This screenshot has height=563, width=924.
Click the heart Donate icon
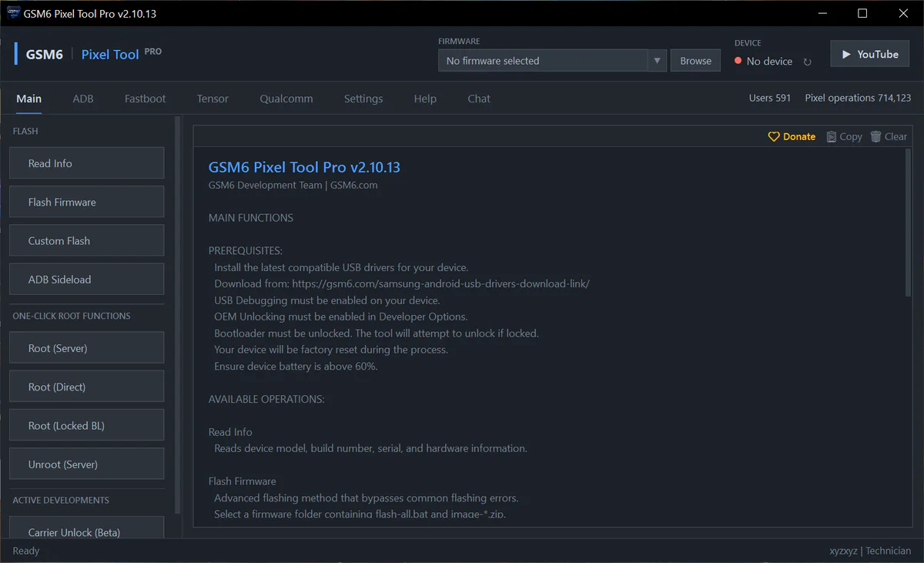coord(774,136)
